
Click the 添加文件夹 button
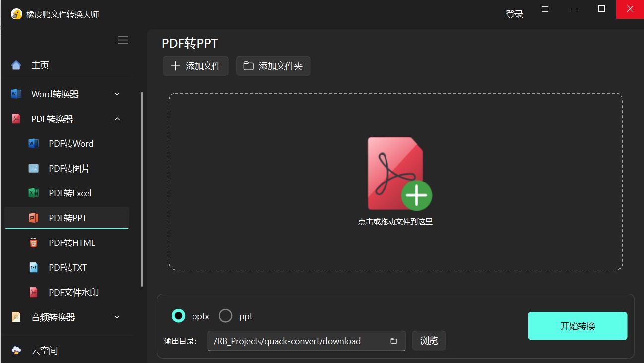tap(273, 66)
